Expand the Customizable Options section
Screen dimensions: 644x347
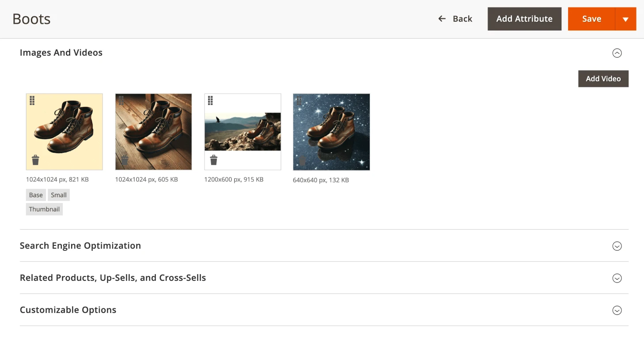[x=617, y=310]
